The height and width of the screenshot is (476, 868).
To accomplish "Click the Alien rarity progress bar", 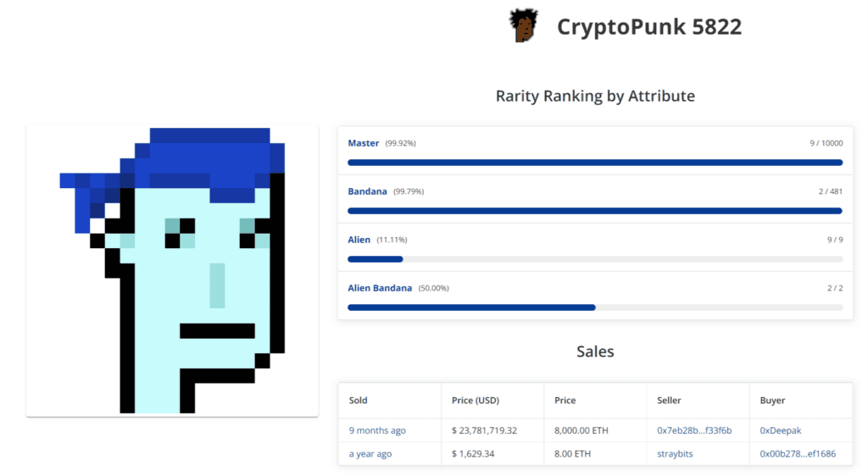I will pyautogui.click(x=595, y=258).
